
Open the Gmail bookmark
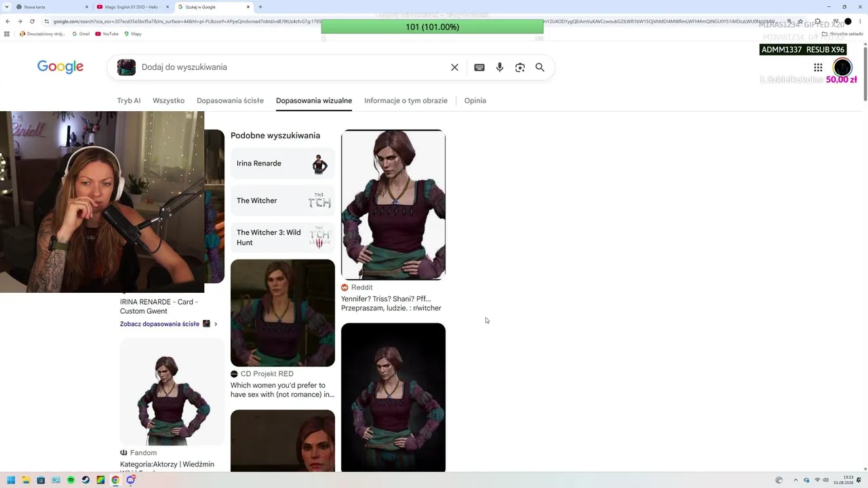pos(81,34)
